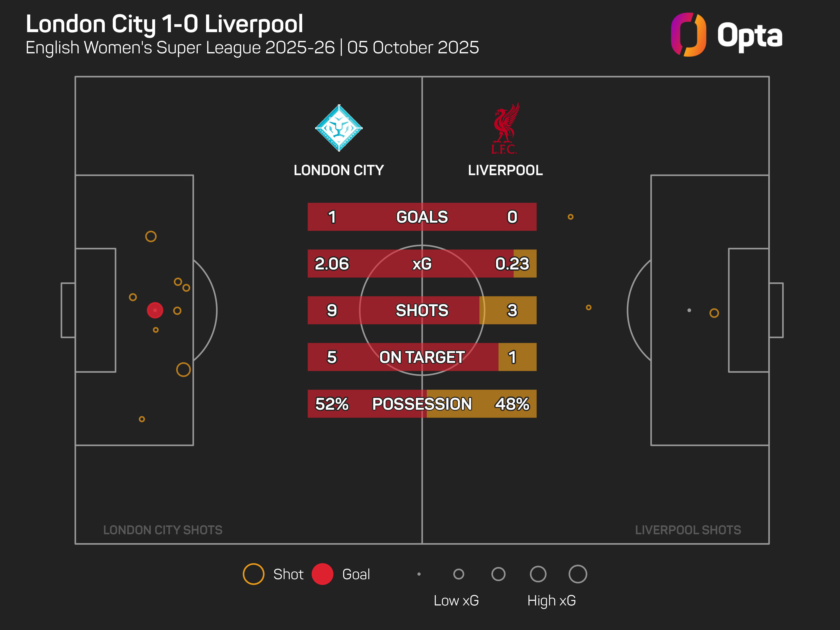The width and height of the screenshot is (840, 630).
Task: Select the largest High xG legend circle
Action: point(577,574)
